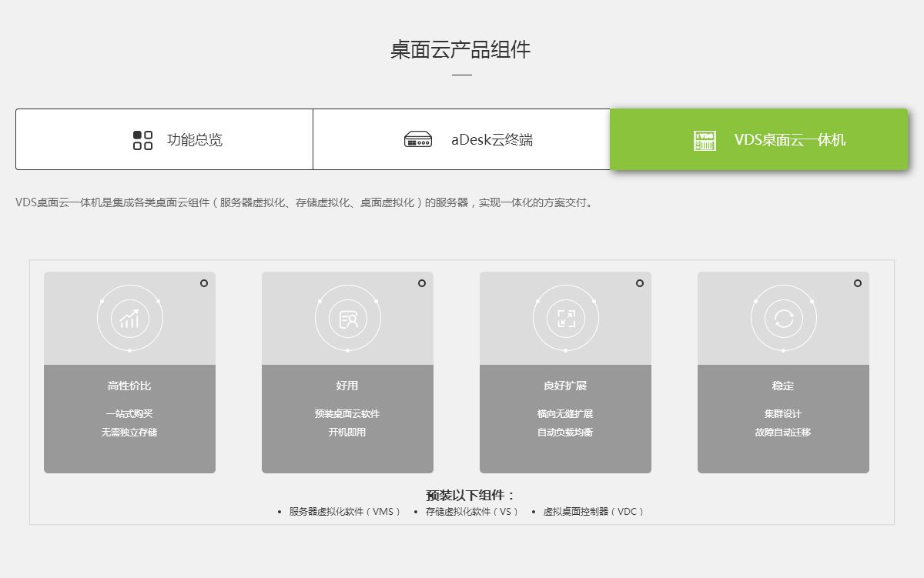Click the terminal device icon beside aDesk云终端
Screen dimensions: 924x578
418,140
